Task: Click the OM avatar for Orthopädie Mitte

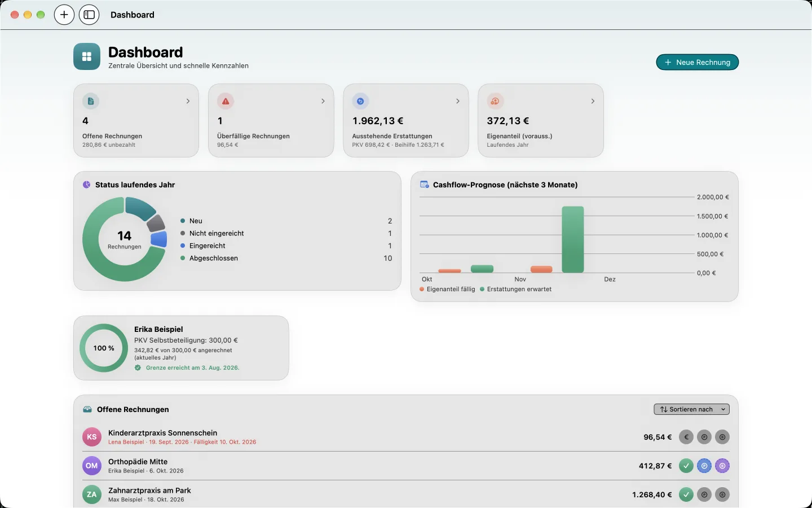Action: [92, 466]
